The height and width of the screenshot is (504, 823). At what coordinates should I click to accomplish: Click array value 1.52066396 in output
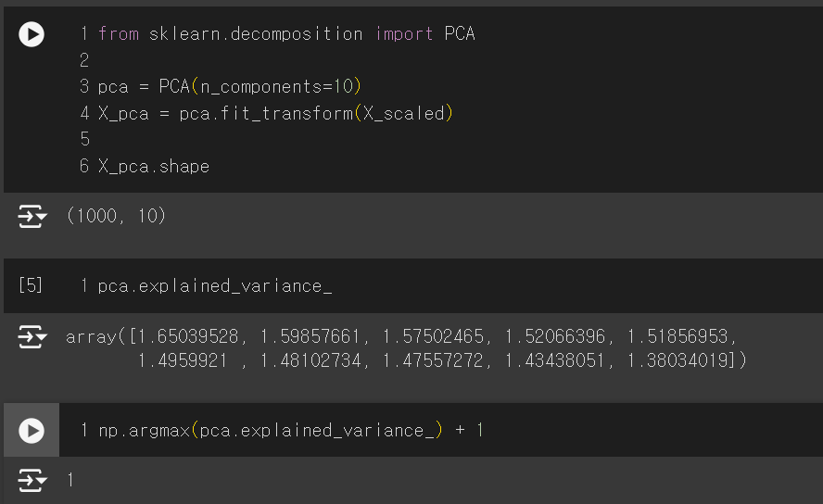[x=555, y=336]
